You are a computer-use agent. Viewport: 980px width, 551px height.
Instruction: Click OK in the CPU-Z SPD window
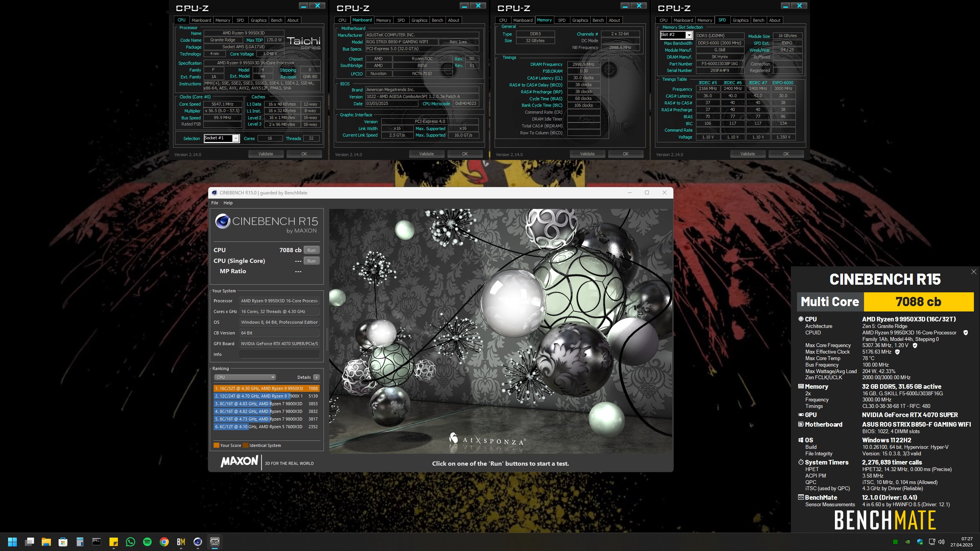(786, 154)
